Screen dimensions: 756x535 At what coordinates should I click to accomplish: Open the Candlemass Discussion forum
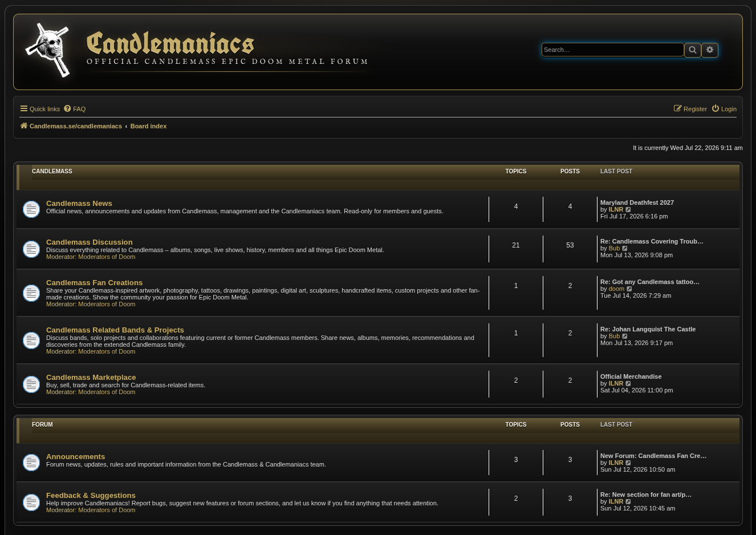[x=90, y=242]
